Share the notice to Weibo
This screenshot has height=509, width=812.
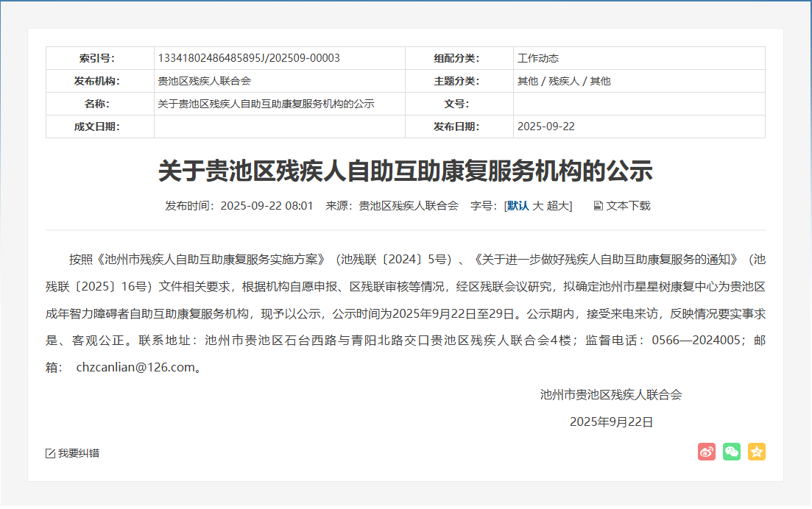pos(706,452)
